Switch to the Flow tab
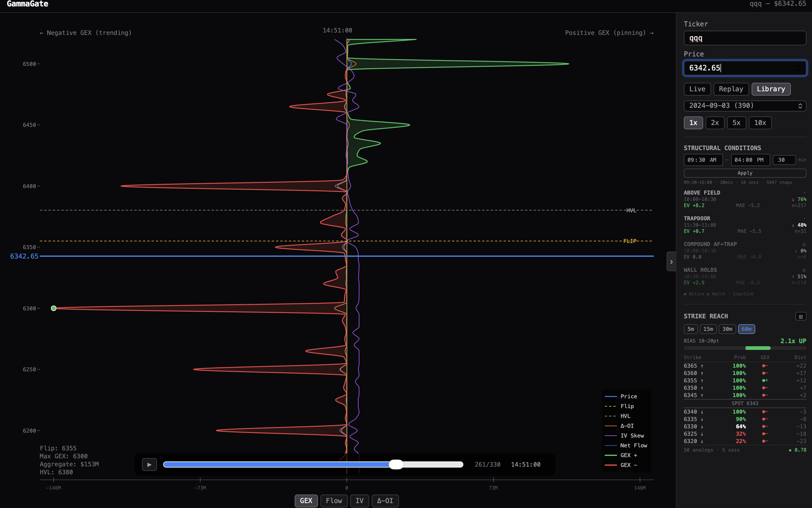 (x=333, y=501)
